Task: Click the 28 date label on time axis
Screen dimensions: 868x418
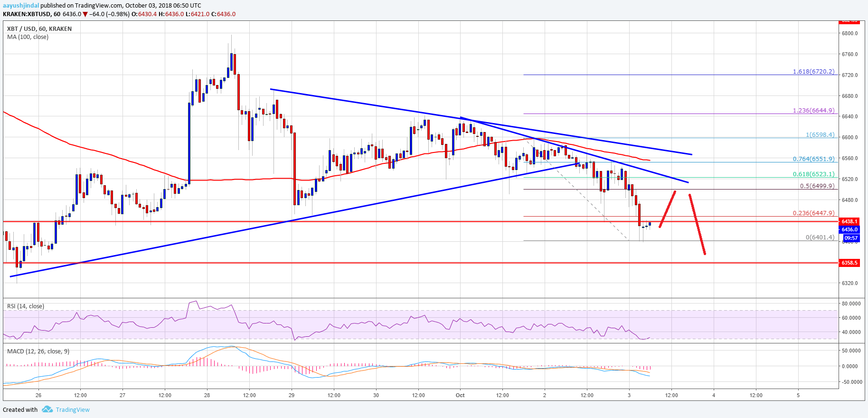Action: 207,395
